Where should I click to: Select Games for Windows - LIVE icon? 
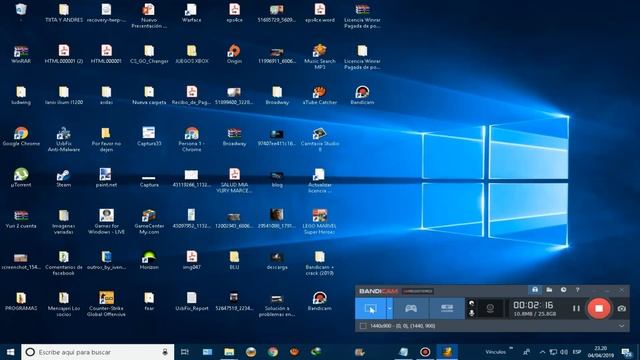[x=106, y=222]
